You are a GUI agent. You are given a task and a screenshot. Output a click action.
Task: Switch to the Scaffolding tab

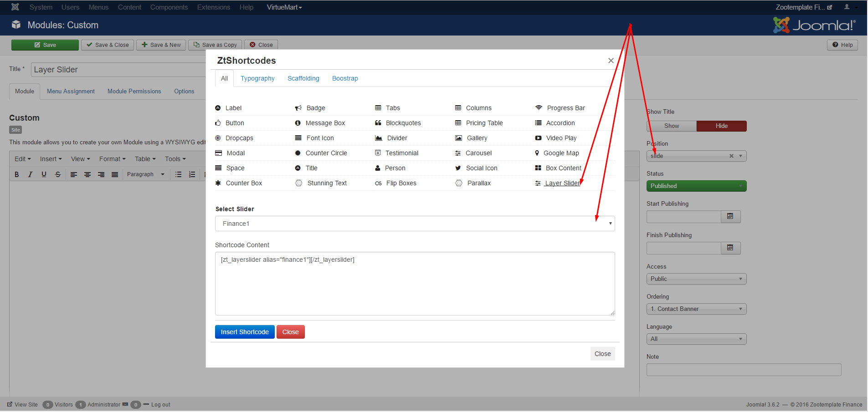point(303,78)
